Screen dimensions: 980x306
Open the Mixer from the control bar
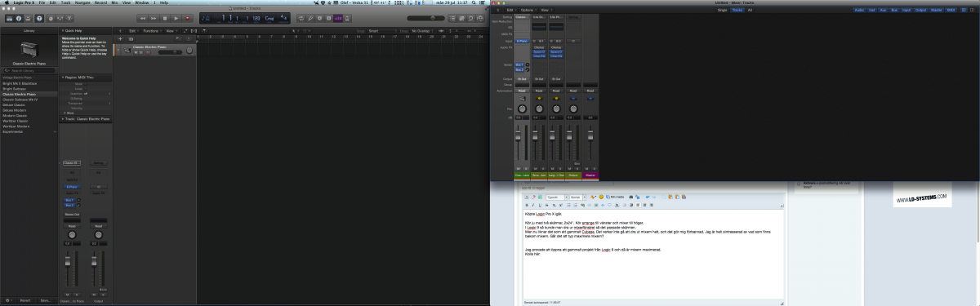[x=60, y=19]
